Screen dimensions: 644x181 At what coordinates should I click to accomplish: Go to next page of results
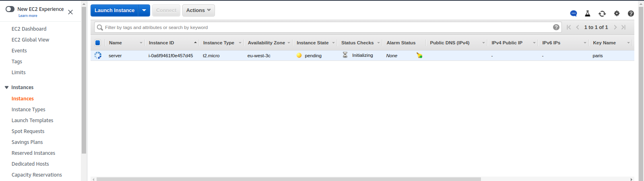[615, 27]
